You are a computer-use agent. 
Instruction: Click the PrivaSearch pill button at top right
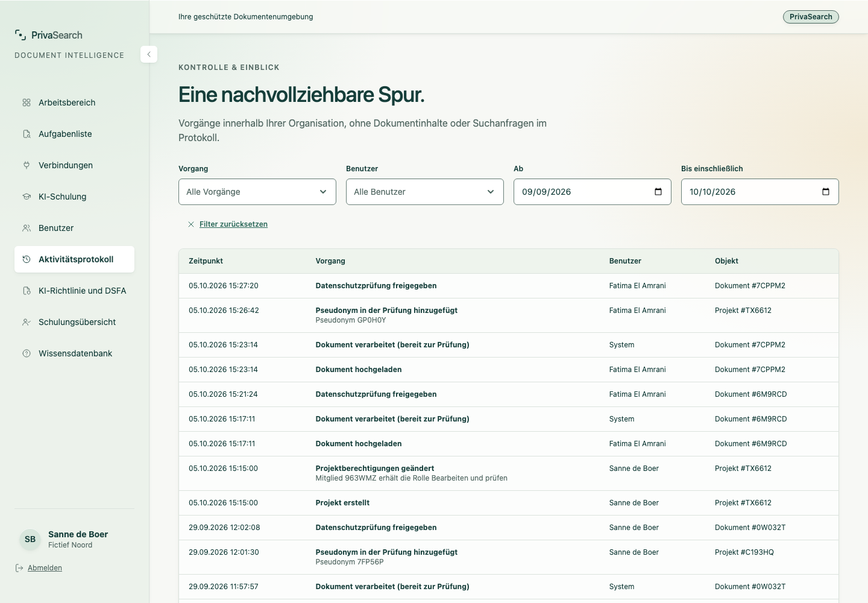(x=811, y=17)
